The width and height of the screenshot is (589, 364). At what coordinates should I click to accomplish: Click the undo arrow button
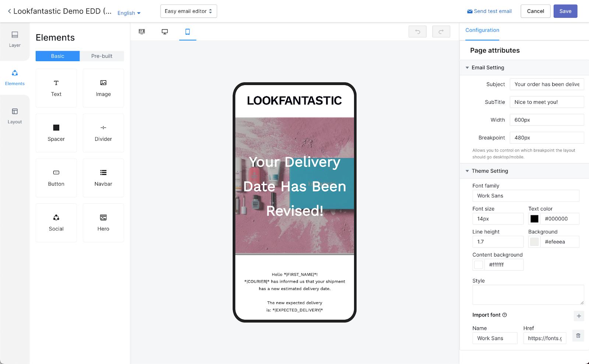(x=417, y=32)
